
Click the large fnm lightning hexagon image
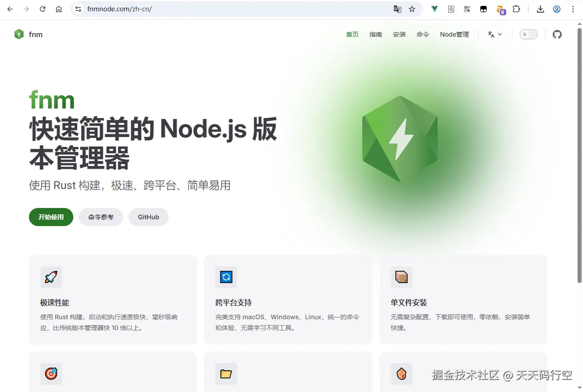click(x=400, y=139)
